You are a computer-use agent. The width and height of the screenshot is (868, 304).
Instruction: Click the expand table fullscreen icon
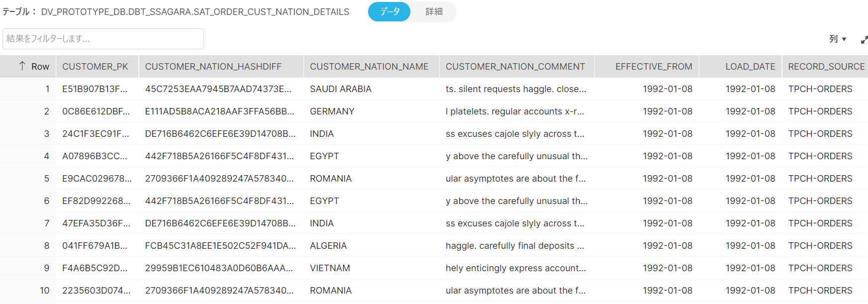point(864,40)
